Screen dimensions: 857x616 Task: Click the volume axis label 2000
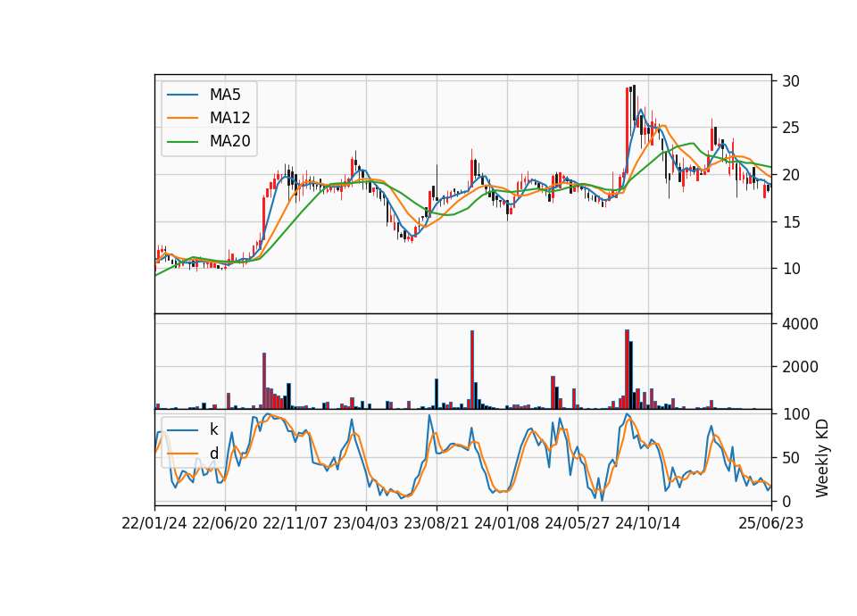coord(800,367)
